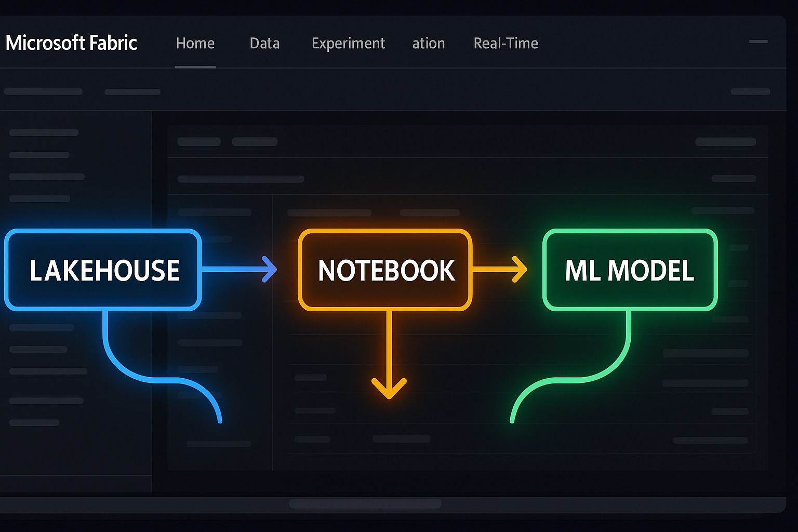
Task: Click the breadcrumb placeholder below the navigation bar
Action: [44, 91]
